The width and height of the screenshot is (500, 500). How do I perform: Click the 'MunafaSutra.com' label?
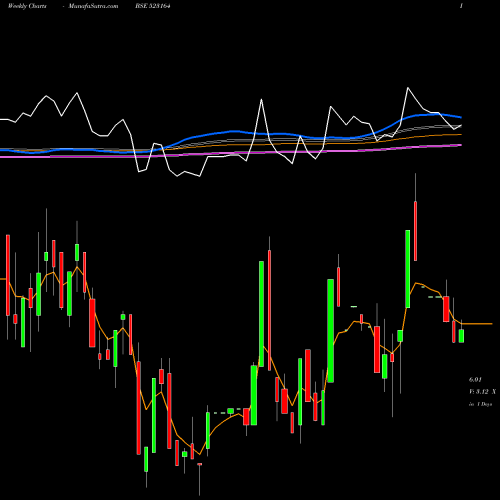coord(93,6)
